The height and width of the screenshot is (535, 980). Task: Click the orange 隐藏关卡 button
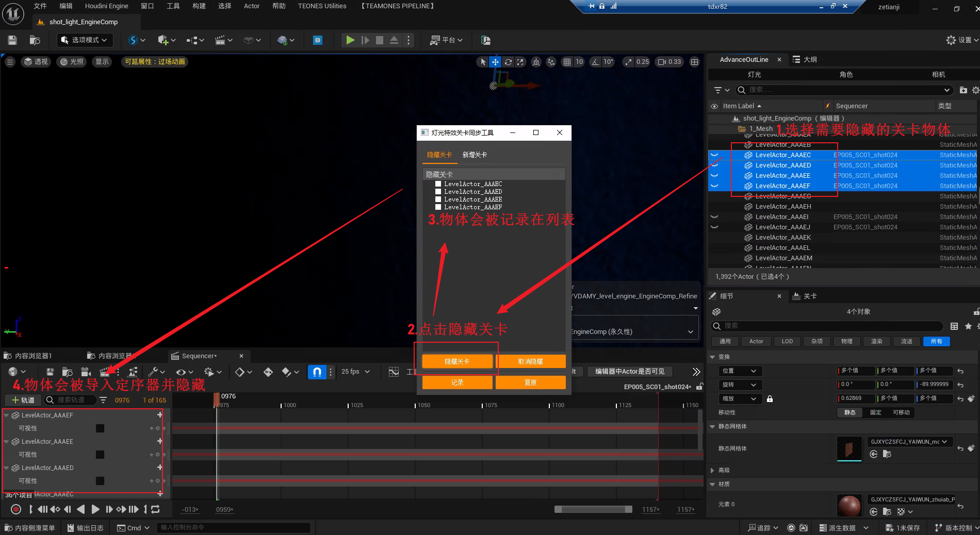tap(457, 361)
